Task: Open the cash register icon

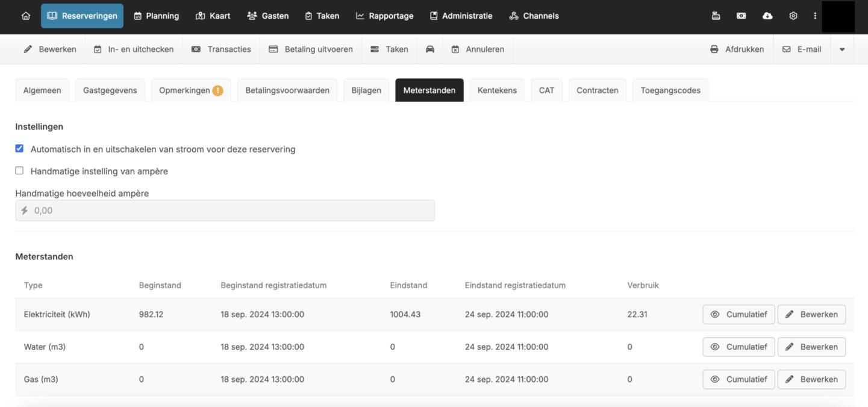Action: 716,16
